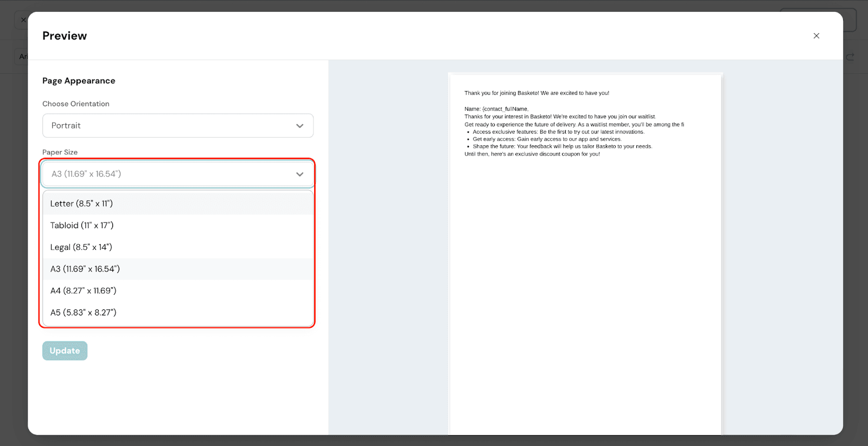Click the "Access exclusive features" bullet point

click(x=558, y=132)
